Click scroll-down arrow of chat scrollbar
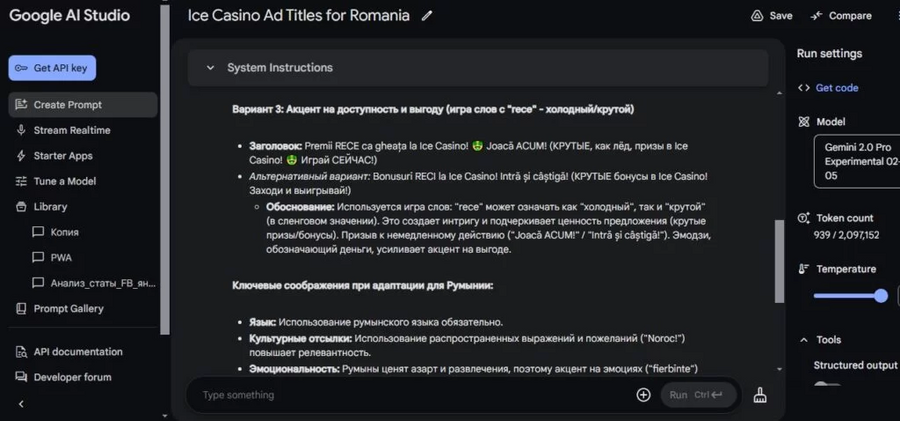 tap(779, 369)
